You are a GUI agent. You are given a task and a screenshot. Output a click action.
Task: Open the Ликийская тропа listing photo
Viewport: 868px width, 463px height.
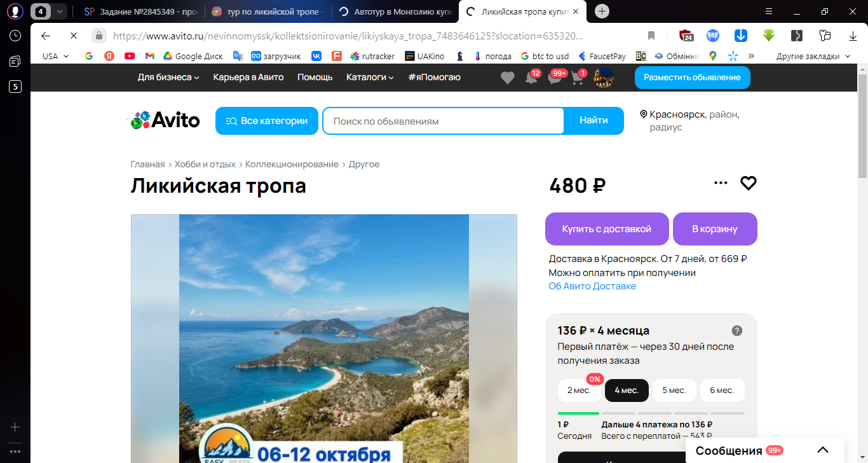pyautogui.click(x=324, y=338)
